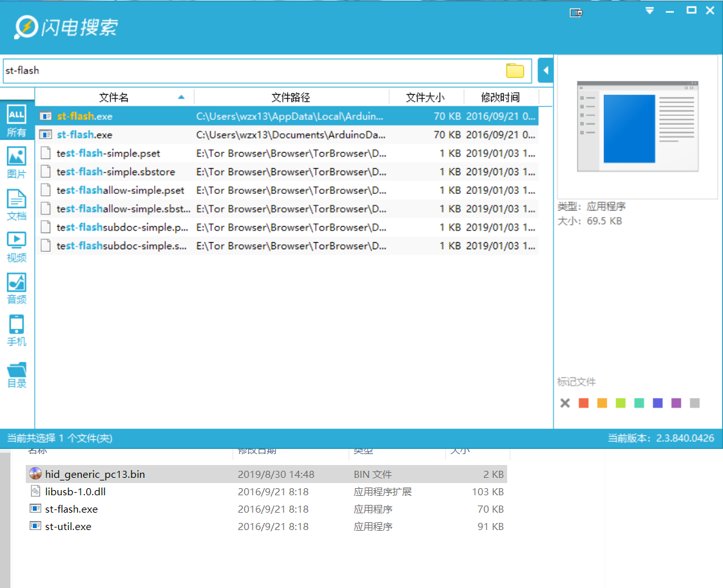This screenshot has height=588, width=723.
Task: Open the app menu via down arrow
Action: tap(650, 10)
